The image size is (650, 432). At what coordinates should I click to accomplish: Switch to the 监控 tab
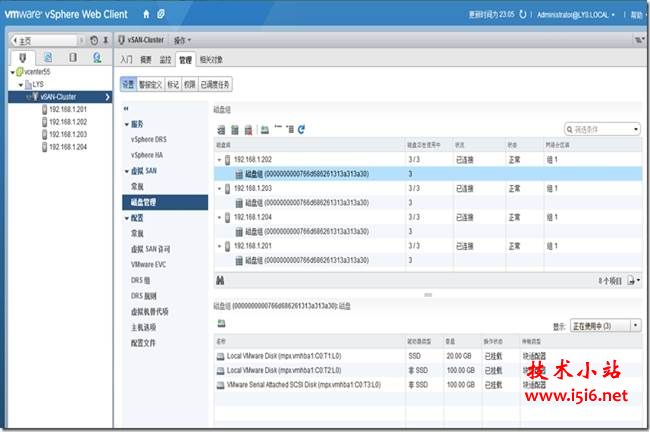pos(165,60)
